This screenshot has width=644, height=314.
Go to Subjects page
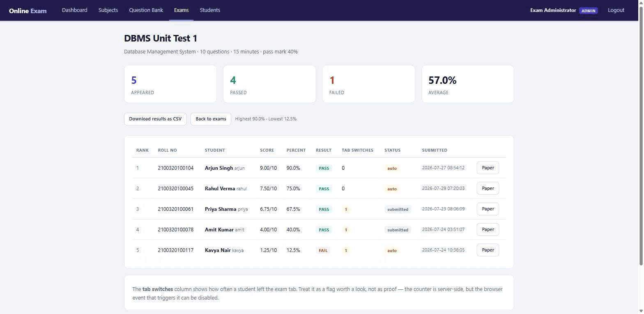click(108, 10)
